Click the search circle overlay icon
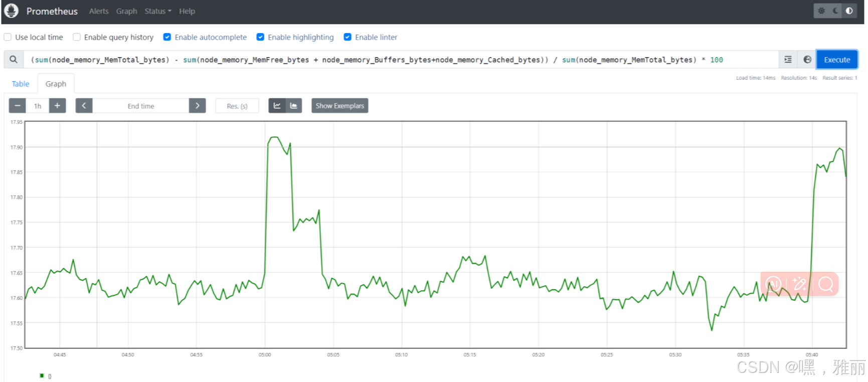868x382 pixels. (x=826, y=284)
